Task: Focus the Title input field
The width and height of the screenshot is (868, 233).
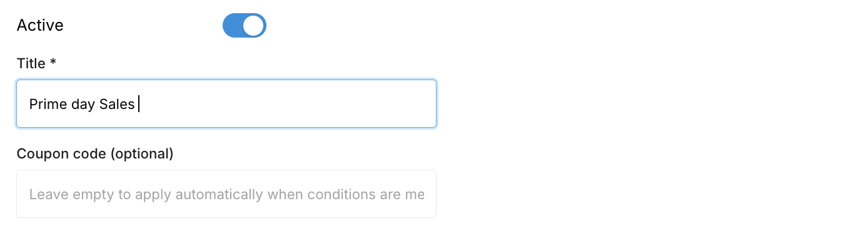Action: 226,104
